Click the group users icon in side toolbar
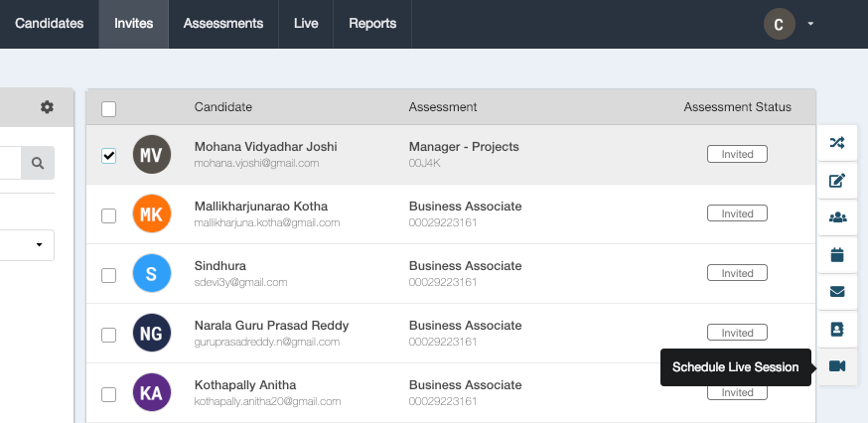Image resolution: width=868 pixels, height=423 pixels. (x=837, y=217)
